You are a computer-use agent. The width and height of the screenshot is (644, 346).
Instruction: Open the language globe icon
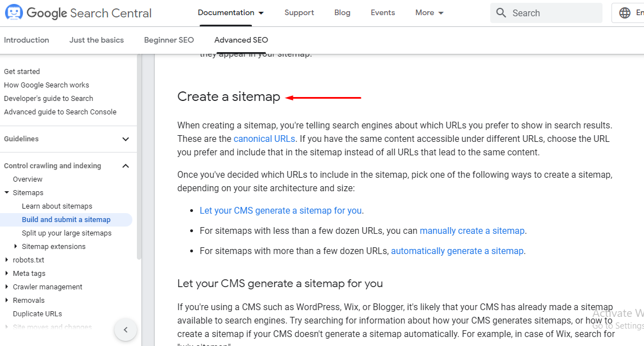pos(625,13)
